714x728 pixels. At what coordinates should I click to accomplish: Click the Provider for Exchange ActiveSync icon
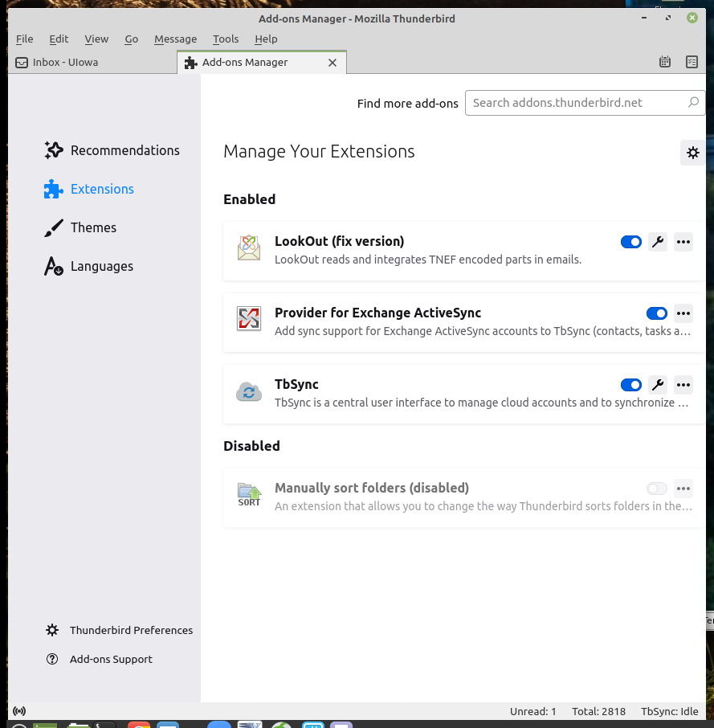(249, 319)
